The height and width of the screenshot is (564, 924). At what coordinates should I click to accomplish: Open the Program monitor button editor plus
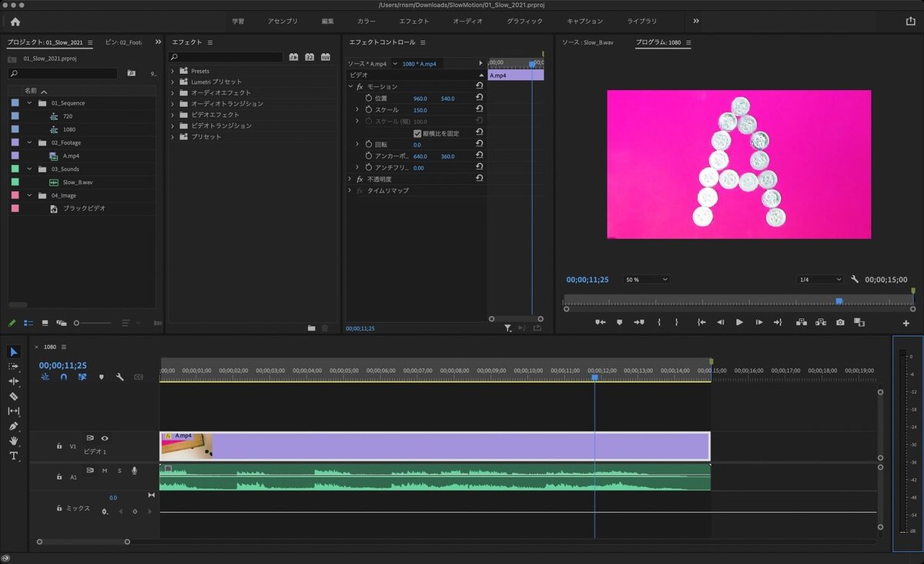[906, 323]
